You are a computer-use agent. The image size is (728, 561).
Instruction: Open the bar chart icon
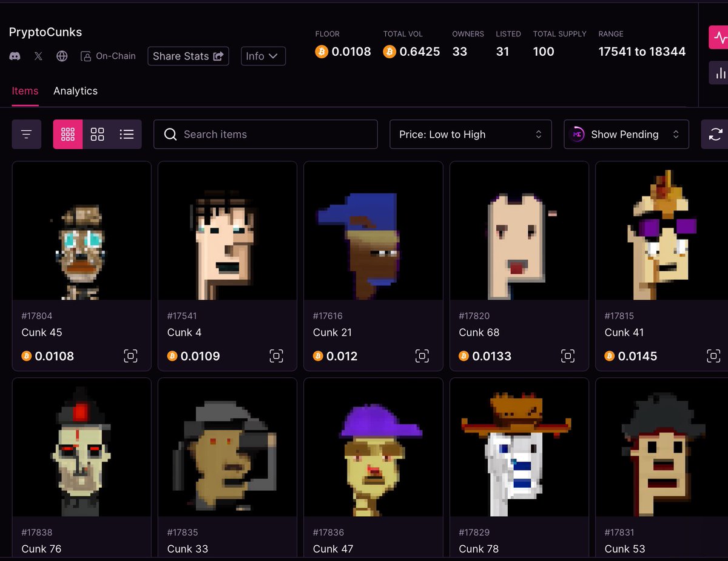pos(720,73)
